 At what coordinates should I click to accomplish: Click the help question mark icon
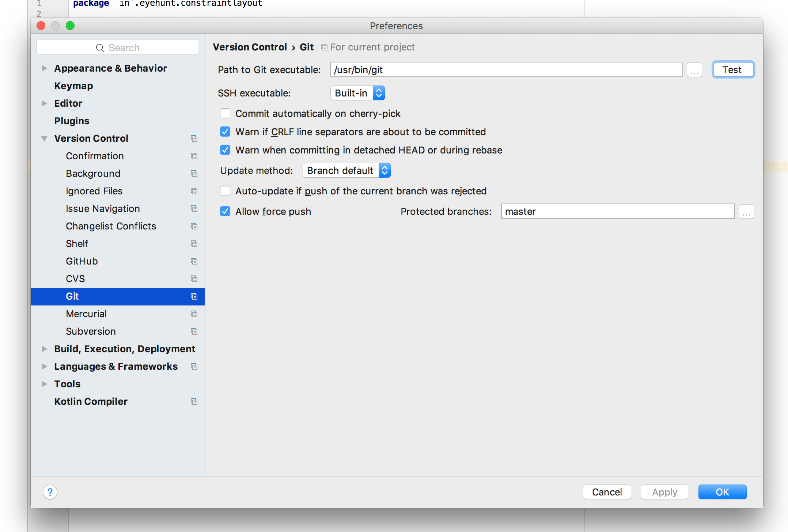tap(50, 492)
